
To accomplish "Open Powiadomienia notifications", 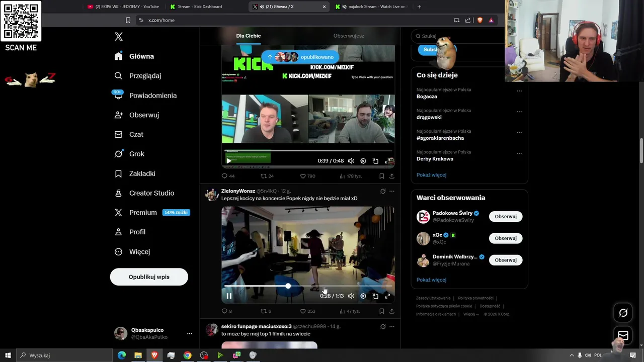I will click(145, 96).
